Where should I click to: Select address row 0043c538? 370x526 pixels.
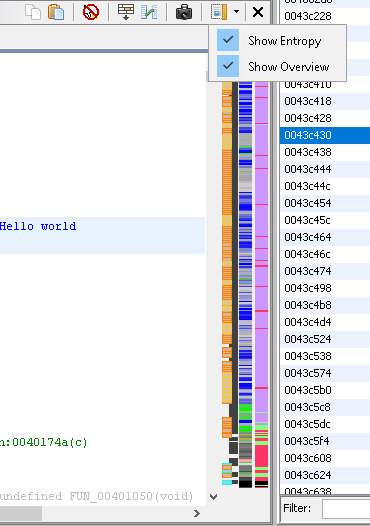325,356
